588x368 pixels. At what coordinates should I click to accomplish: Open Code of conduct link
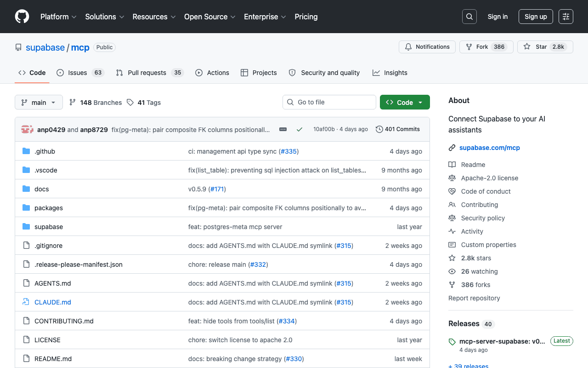480,191
